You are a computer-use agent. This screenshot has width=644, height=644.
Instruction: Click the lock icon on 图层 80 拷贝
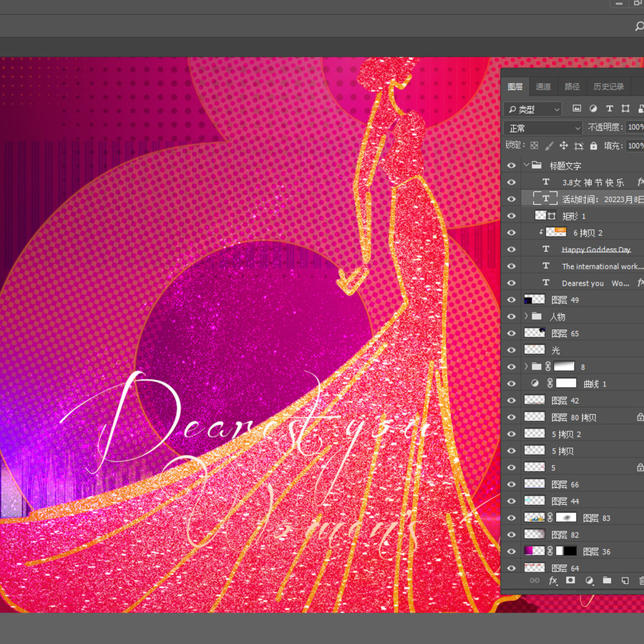[x=640, y=417]
